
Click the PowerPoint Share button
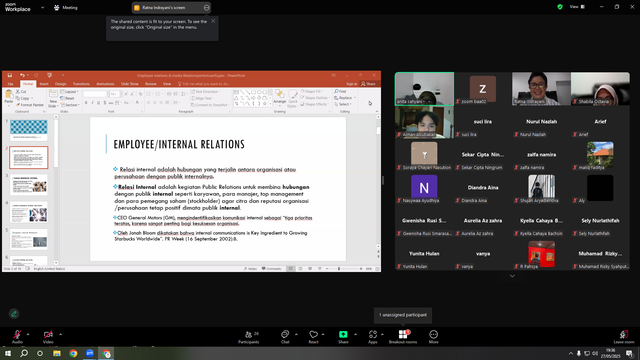click(x=368, y=84)
